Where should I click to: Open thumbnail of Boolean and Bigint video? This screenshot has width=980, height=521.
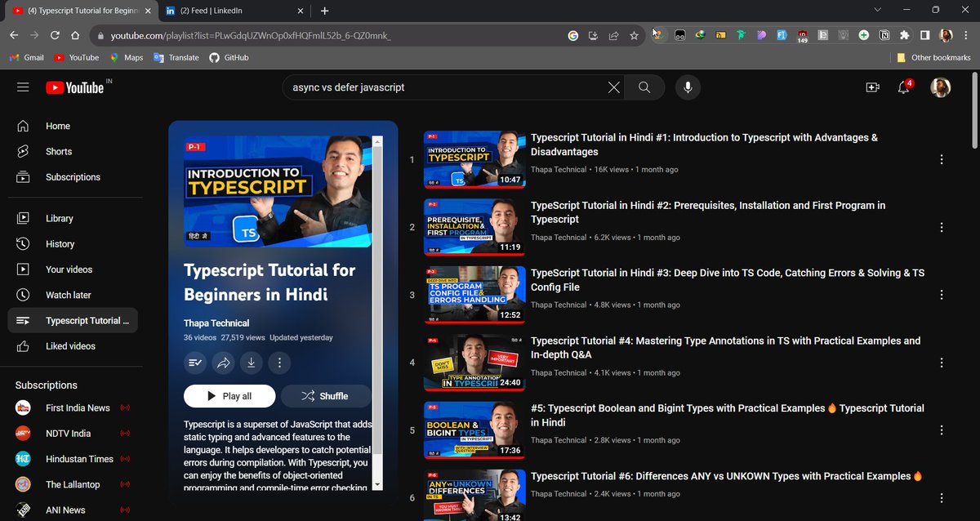coord(474,430)
